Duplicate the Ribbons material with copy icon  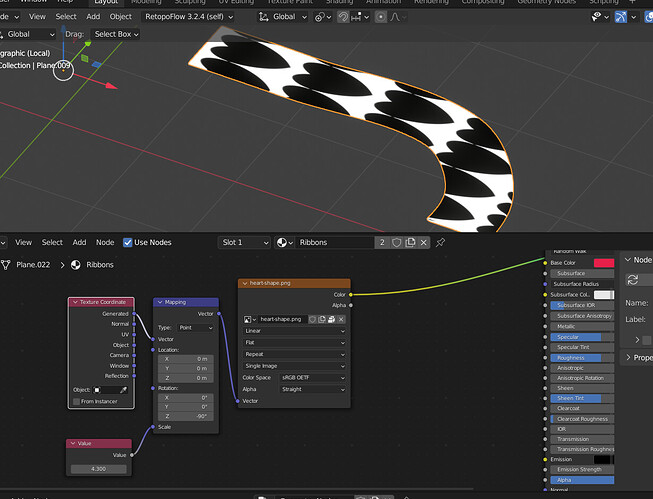410,242
